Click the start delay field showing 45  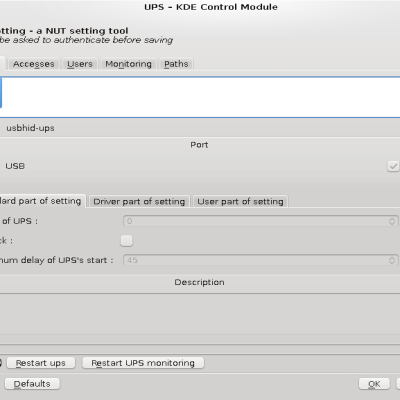pyautogui.click(x=260, y=260)
